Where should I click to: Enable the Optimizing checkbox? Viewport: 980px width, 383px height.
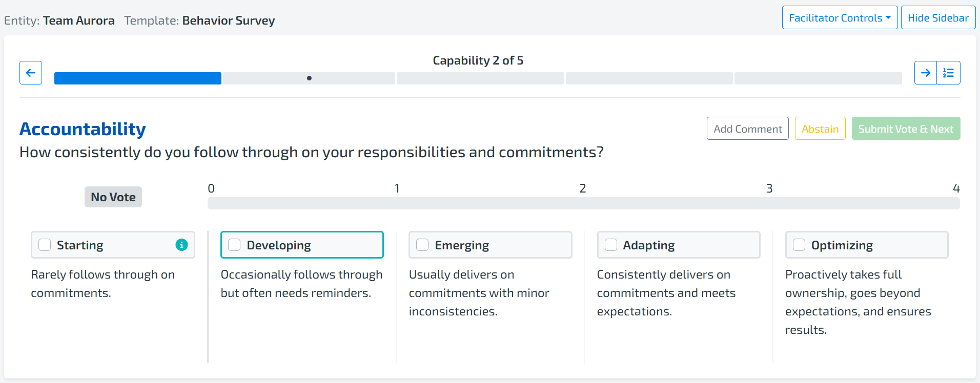[x=799, y=245]
